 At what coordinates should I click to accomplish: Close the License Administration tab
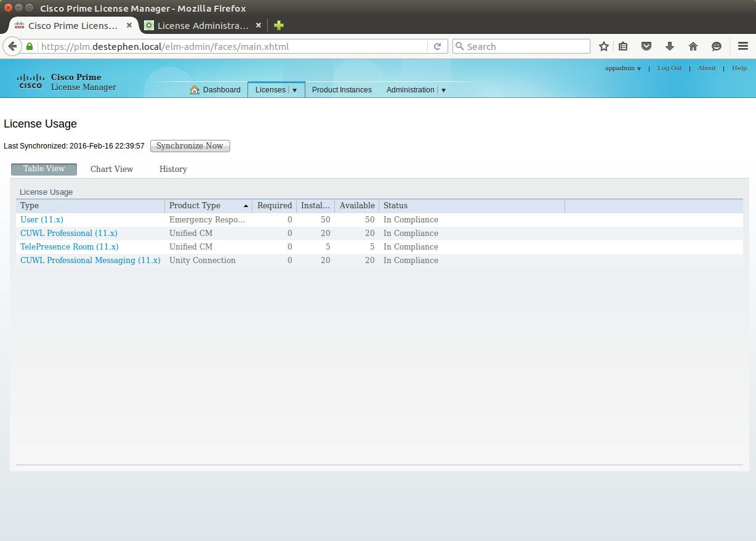click(x=259, y=25)
